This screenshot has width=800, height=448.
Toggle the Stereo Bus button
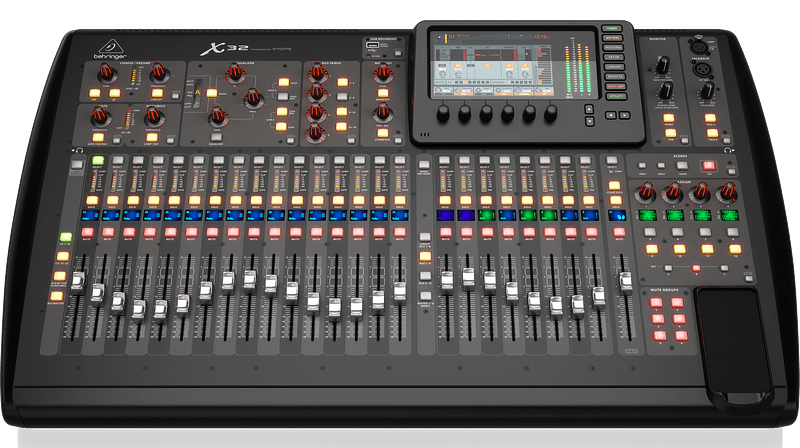point(382,133)
